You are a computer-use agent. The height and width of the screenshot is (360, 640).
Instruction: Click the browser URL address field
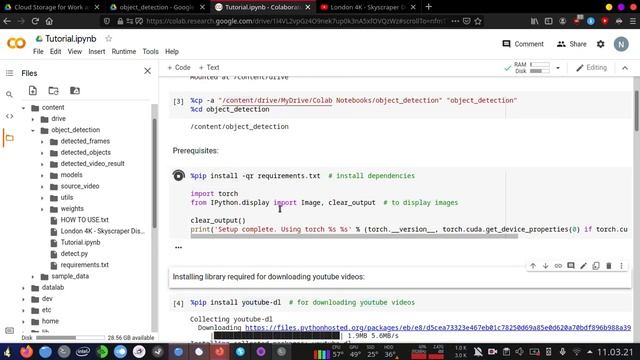pos(296,21)
